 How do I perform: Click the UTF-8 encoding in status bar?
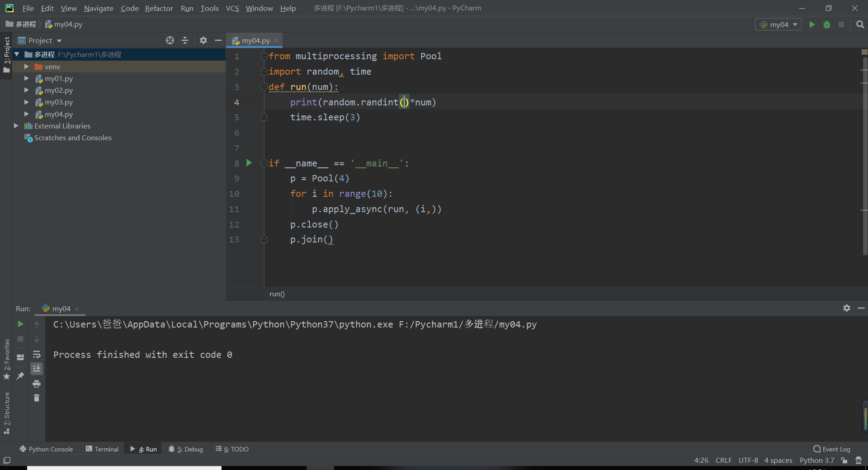[748, 461]
